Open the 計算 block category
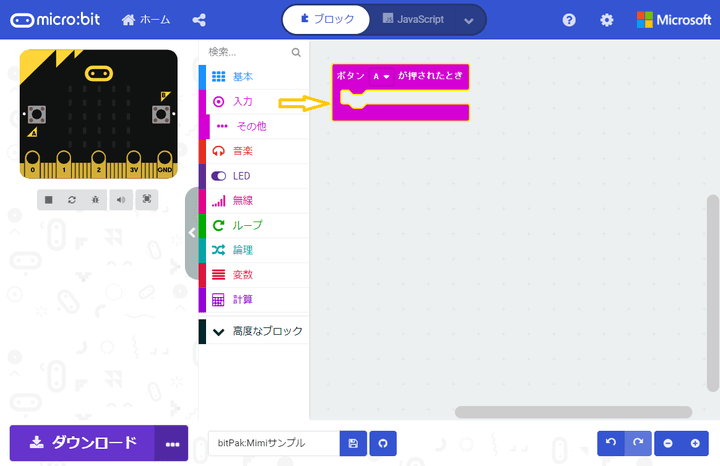 [x=254, y=300]
